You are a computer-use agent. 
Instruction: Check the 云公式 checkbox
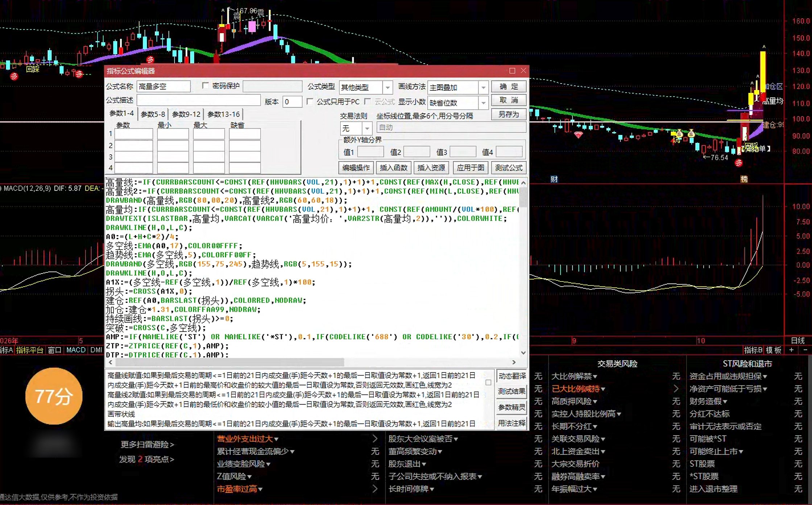(368, 101)
